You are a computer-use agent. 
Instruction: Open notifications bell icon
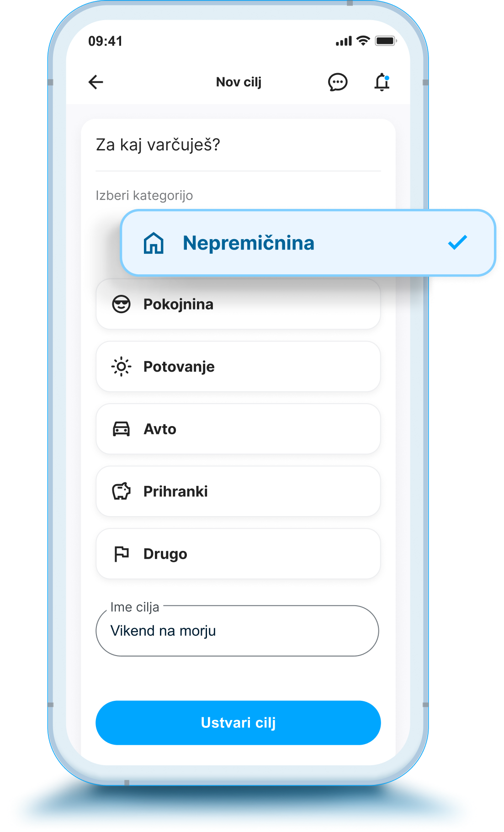click(382, 82)
